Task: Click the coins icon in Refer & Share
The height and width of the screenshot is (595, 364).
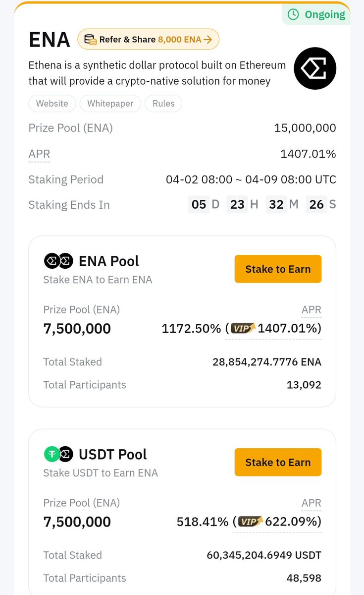Action: [90, 40]
